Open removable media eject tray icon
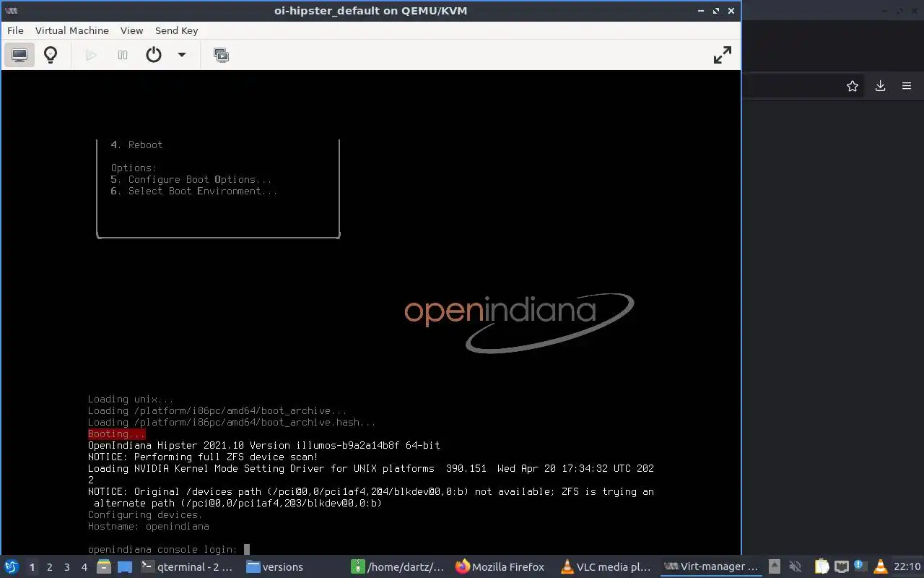Image resolution: width=924 pixels, height=578 pixels. (x=774, y=566)
